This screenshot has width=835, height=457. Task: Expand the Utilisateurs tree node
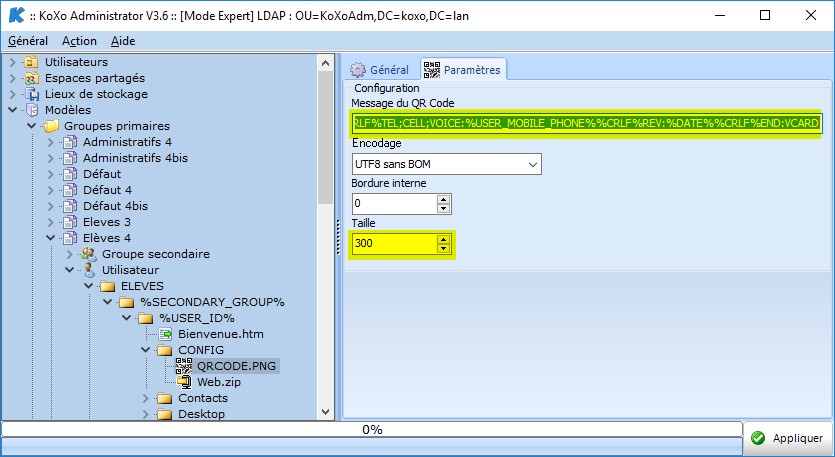13,62
